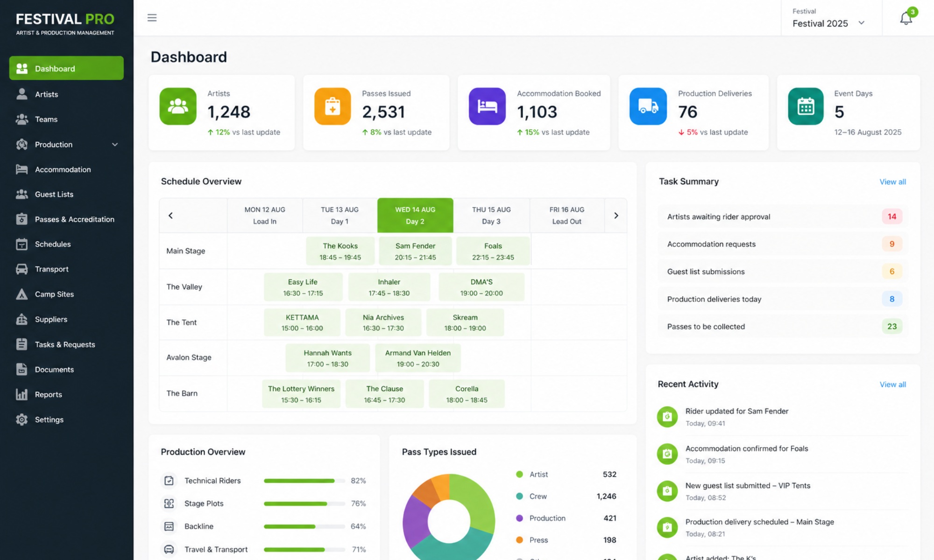Go to next schedule days arrow
This screenshot has width=934, height=560.
tap(616, 216)
